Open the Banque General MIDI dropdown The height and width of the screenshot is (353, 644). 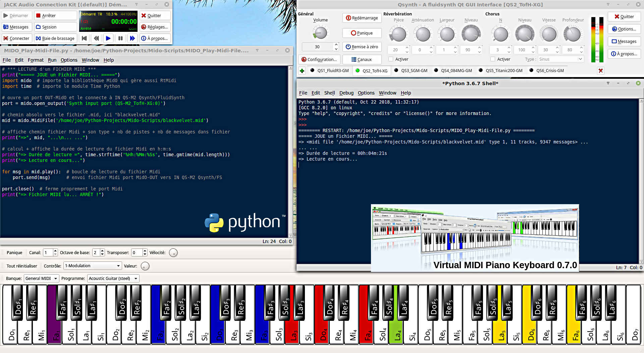[41, 278]
